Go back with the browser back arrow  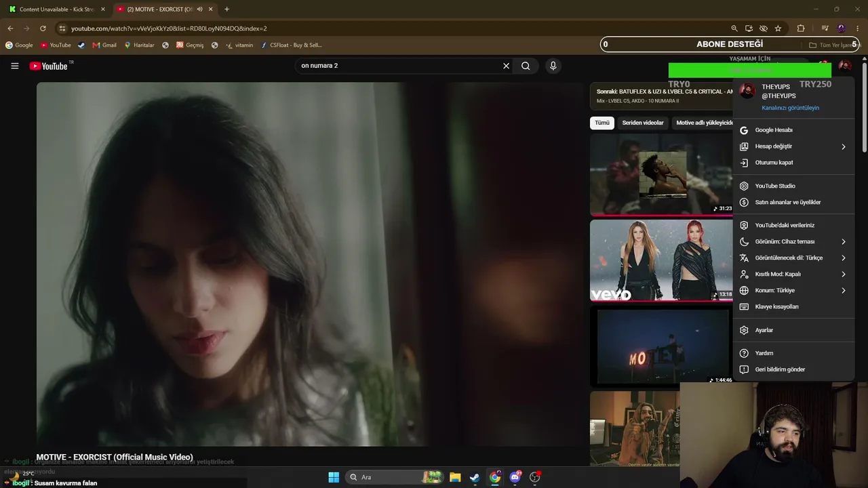click(10, 28)
